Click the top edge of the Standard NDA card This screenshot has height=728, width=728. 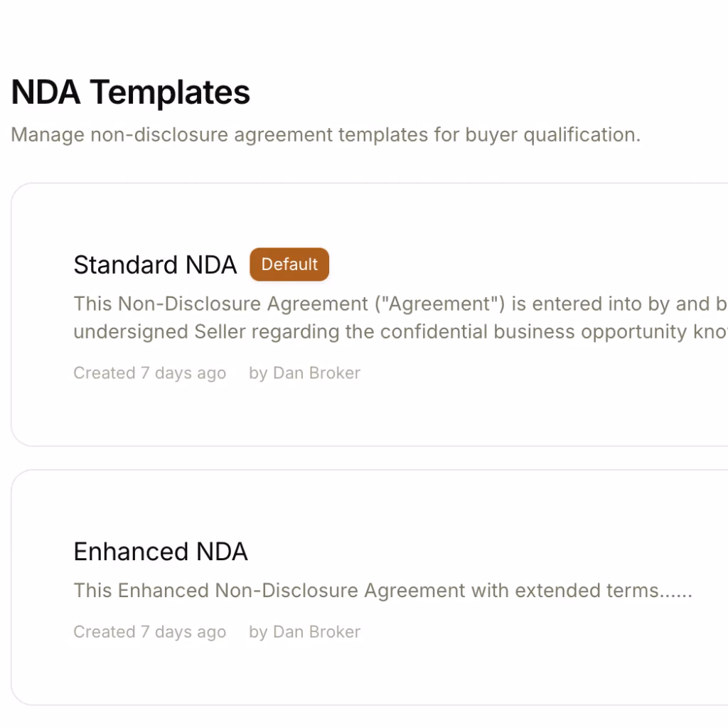pyautogui.click(x=355, y=183)
